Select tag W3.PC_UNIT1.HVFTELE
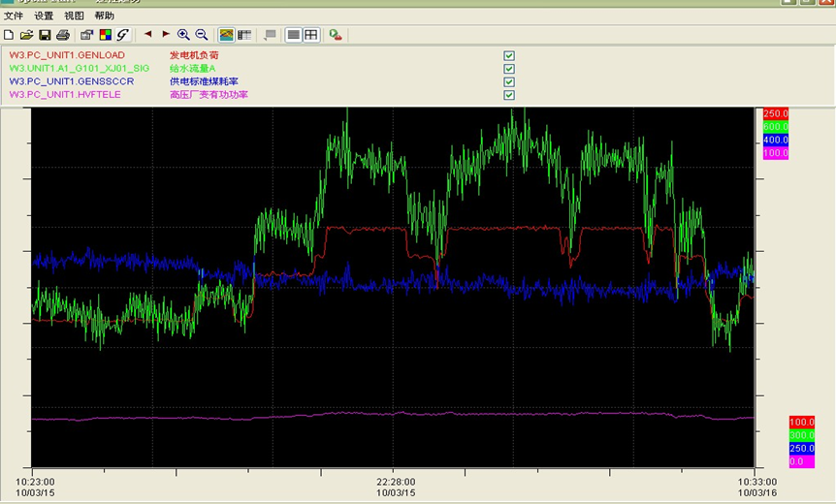 (65, 94)
